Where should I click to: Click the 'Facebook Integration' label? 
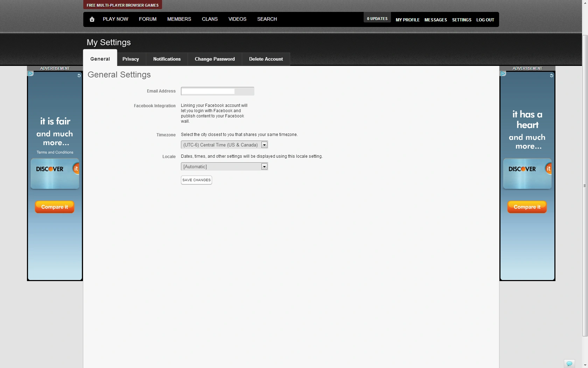[155, 106]
